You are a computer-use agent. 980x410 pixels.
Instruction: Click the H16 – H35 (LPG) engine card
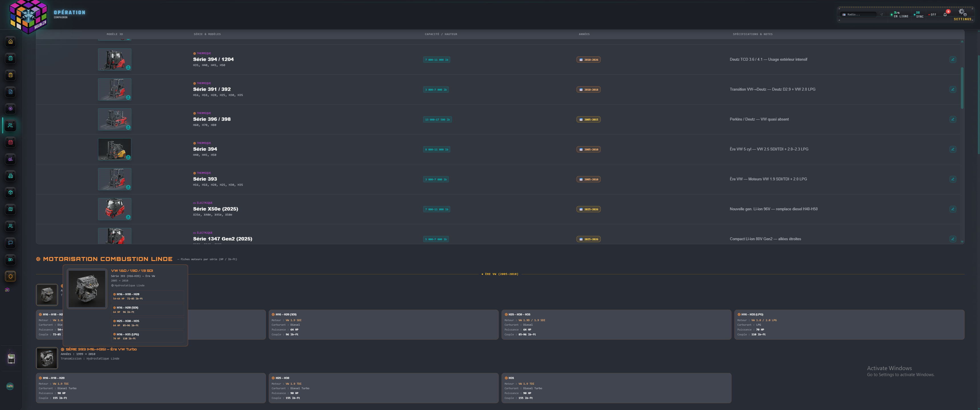pyautogui.click(x=849, y=325)
